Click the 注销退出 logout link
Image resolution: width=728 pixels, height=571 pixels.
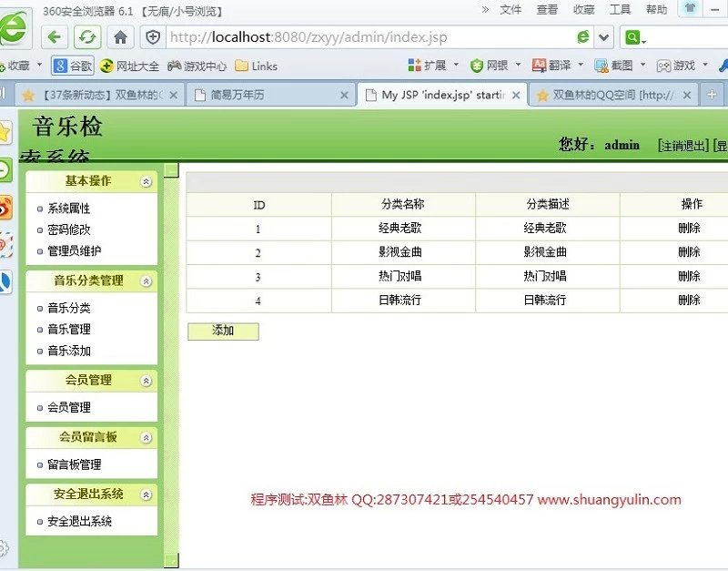pos(683,146)
